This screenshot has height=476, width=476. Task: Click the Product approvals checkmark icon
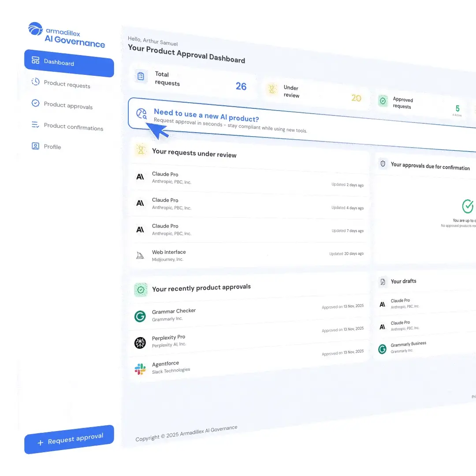[36, 103]
